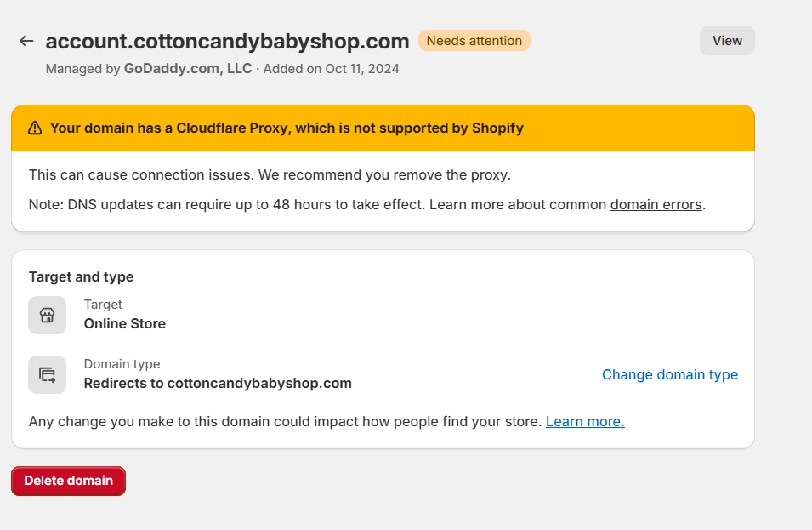812x530 pixels.
Task: Follow the domain errors link
Action: 656,204
